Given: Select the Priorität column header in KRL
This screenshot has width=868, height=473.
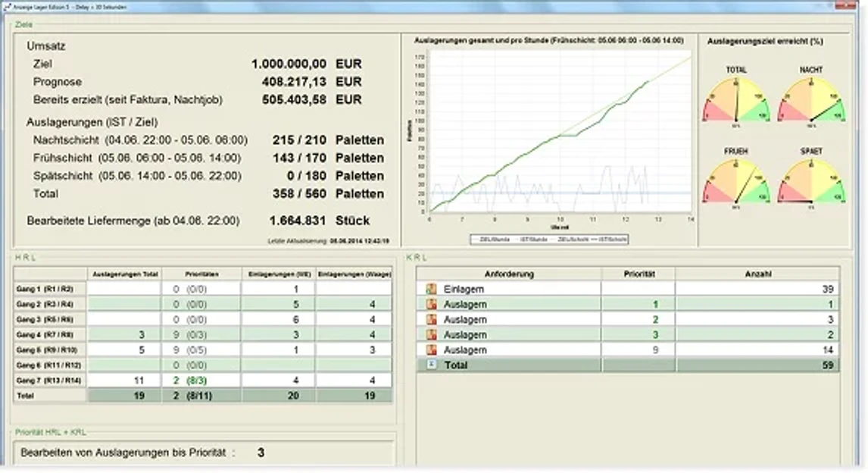Looking at the screenshot, I should tap(639, 274).
